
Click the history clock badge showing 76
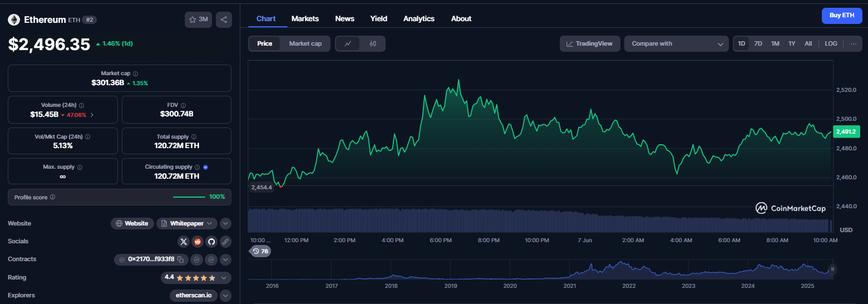click(260, 251)
